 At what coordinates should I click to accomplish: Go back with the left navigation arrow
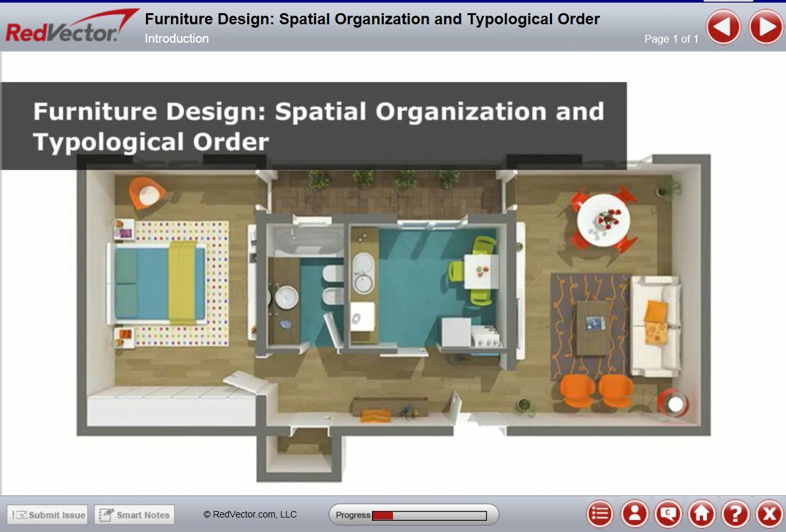723,28
